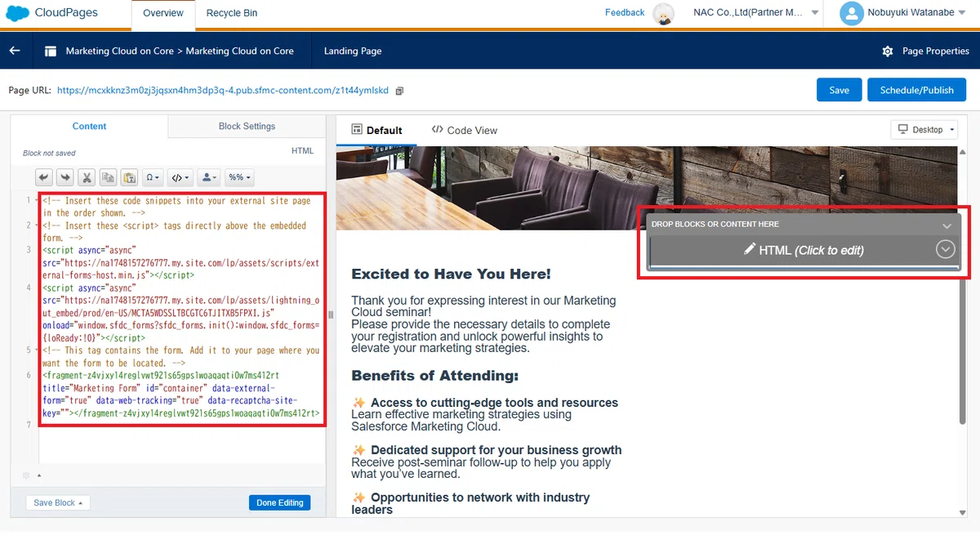Collapse the Drop Blocks or Content Here chevron

point(947,225)
